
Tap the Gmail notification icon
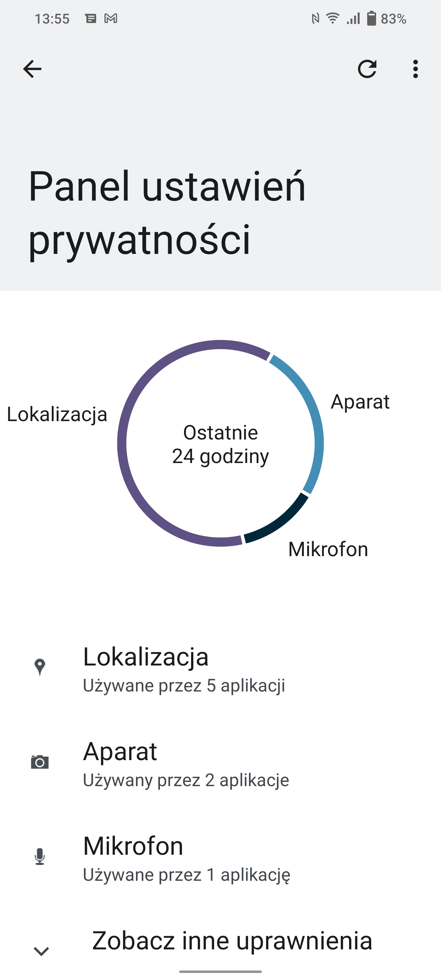[111, 18]
